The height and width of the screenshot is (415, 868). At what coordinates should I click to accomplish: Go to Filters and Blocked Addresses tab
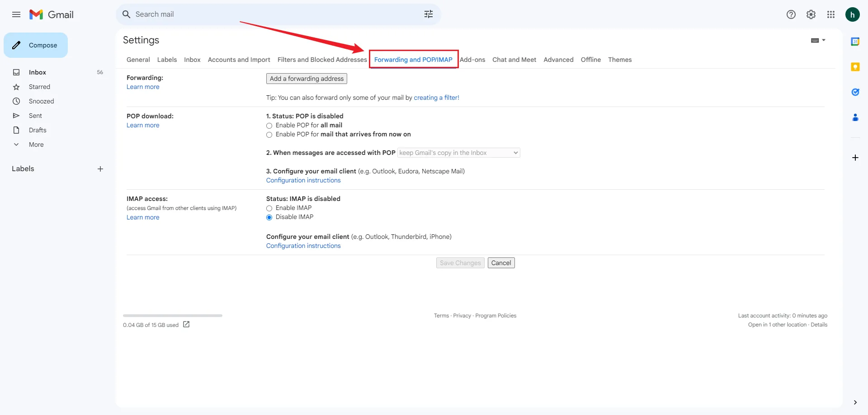322,60
